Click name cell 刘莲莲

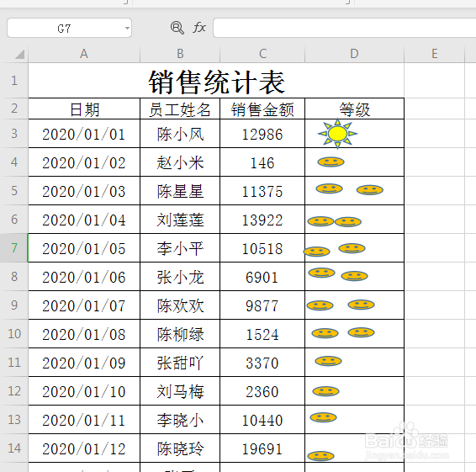point(180,220)
